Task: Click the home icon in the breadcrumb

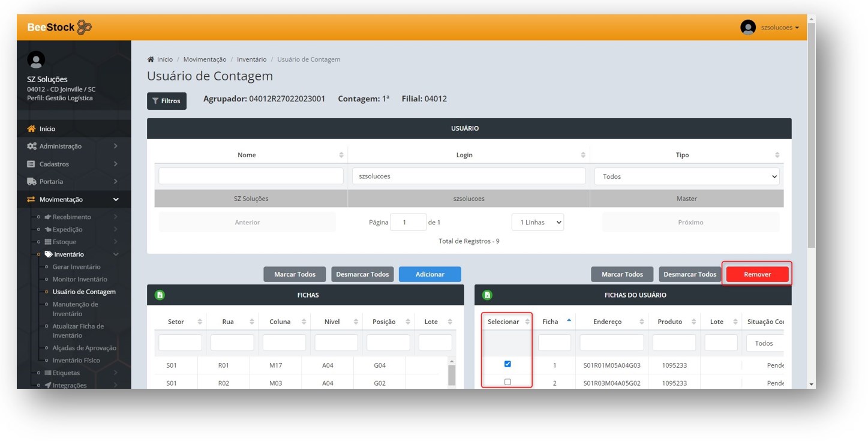Action: [151, 59]
